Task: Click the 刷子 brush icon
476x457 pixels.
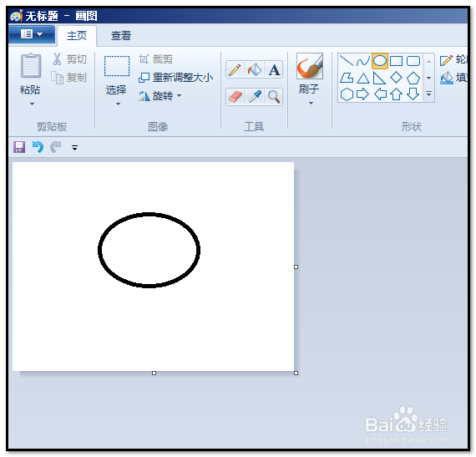Action: pyautogui.click(x=309, y=66)
